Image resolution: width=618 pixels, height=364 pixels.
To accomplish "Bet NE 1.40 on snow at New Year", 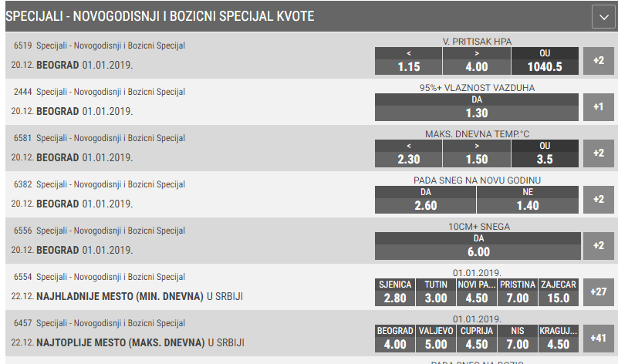I will [x=528, y=200].
